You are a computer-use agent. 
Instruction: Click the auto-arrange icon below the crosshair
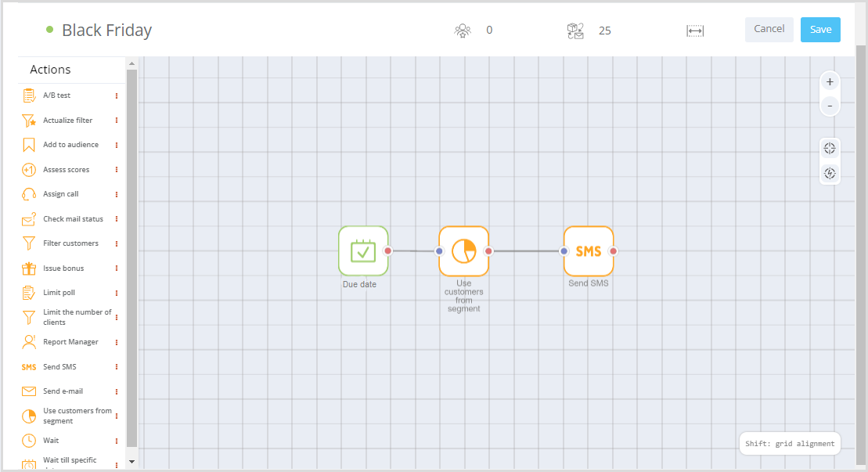coord(830,174)
